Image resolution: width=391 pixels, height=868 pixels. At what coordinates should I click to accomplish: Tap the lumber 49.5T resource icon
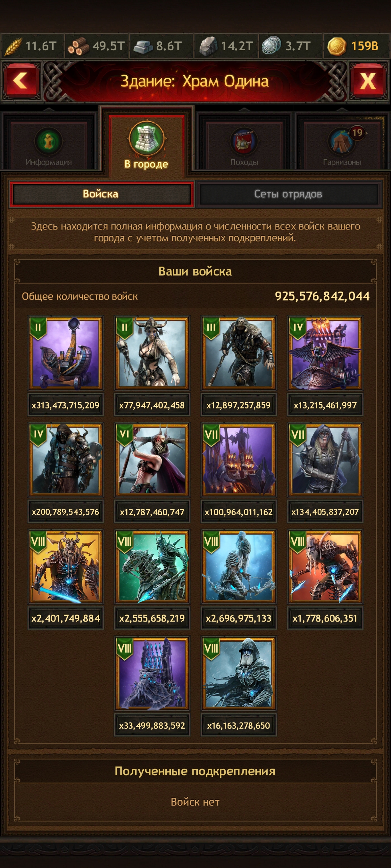78,46
